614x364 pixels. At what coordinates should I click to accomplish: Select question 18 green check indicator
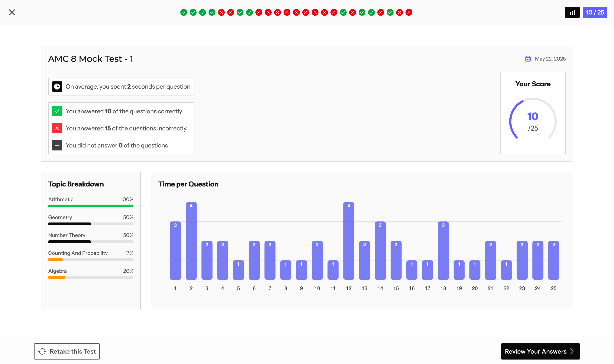click(x=343, y=12)
